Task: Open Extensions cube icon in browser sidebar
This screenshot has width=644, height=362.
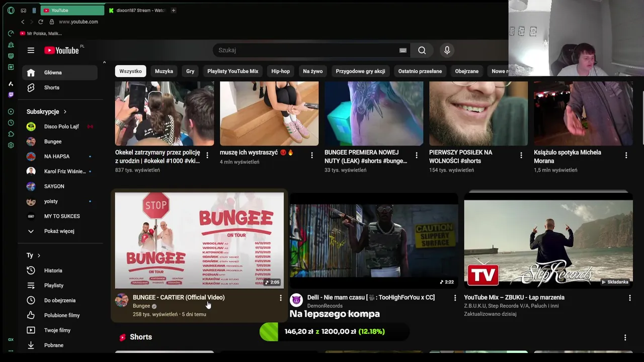Action: [x=11, y=134]
